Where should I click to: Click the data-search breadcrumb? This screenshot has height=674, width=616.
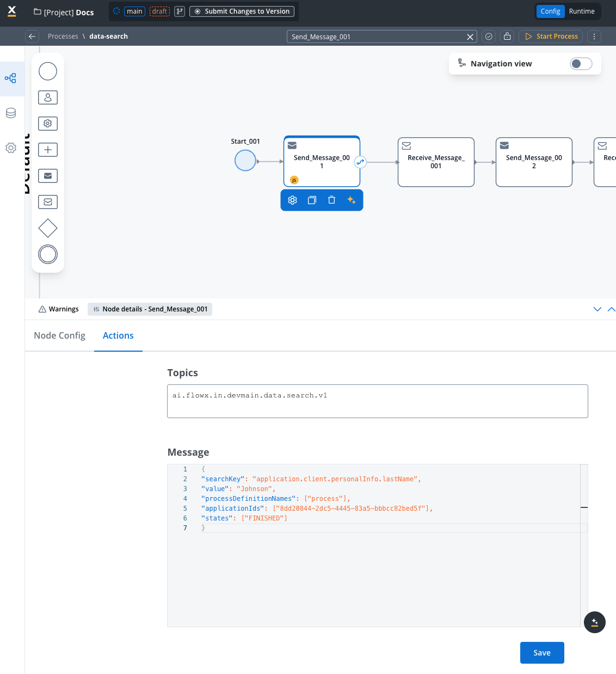pos(109,36)
